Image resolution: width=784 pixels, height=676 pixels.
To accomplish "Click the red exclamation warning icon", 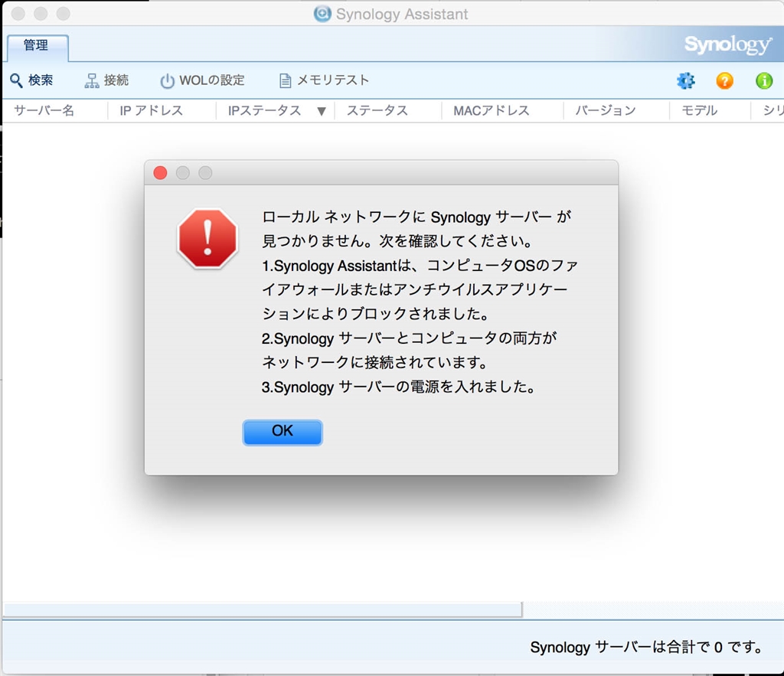I will [x=207, y=239].
